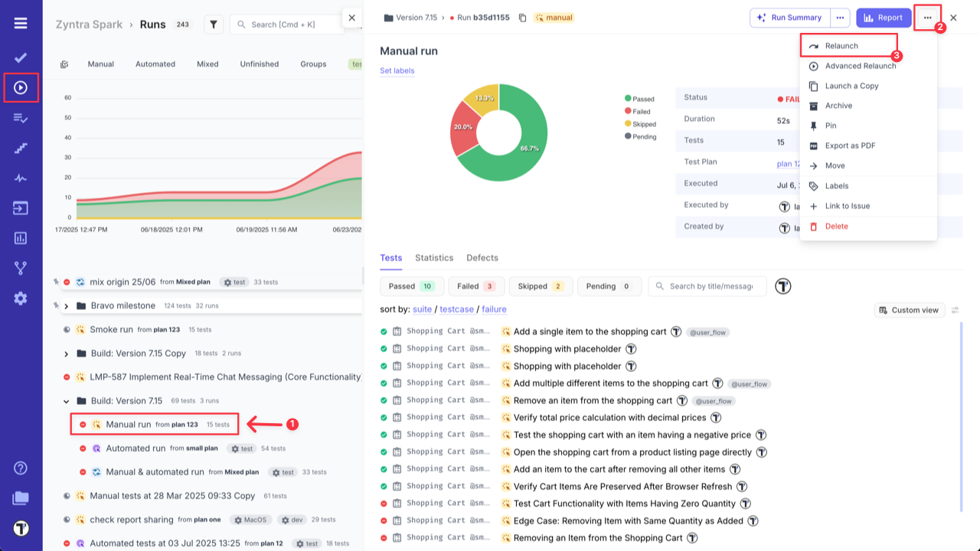The image size is (980, 551).
Task: Toggle the Passed 10 filter chip
Action: click(x=412, y=285)
